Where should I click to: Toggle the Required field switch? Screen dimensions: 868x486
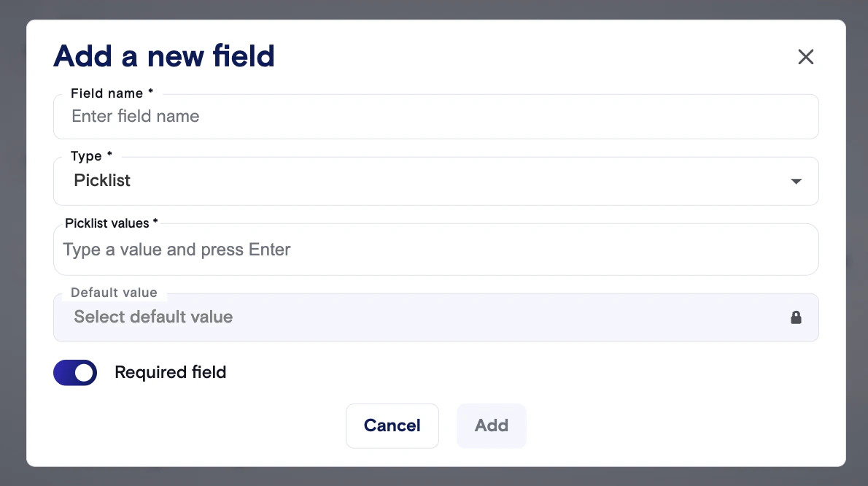pyautogui.click(x=75, y=373)
